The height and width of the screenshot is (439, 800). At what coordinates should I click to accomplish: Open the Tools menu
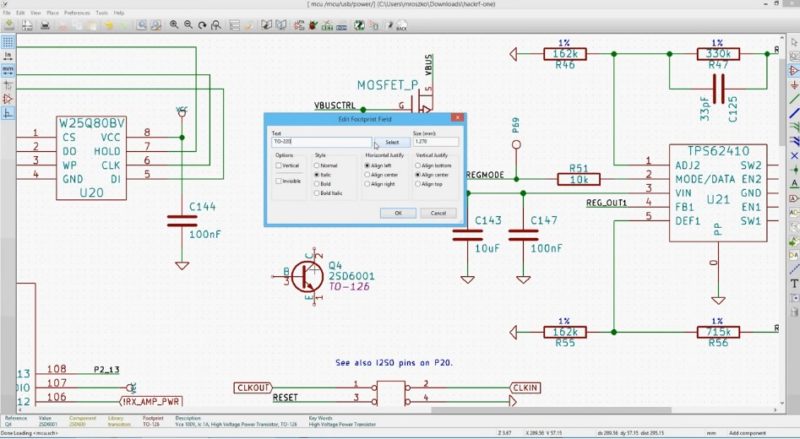(x=102, y=13)
